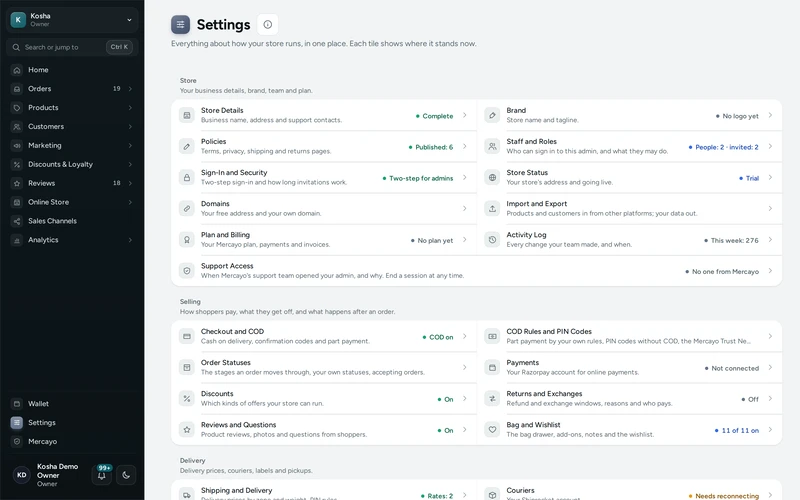Click the Returns and Exchanges arrows icon
The image size is (800, 500).
tap(492, 398)
